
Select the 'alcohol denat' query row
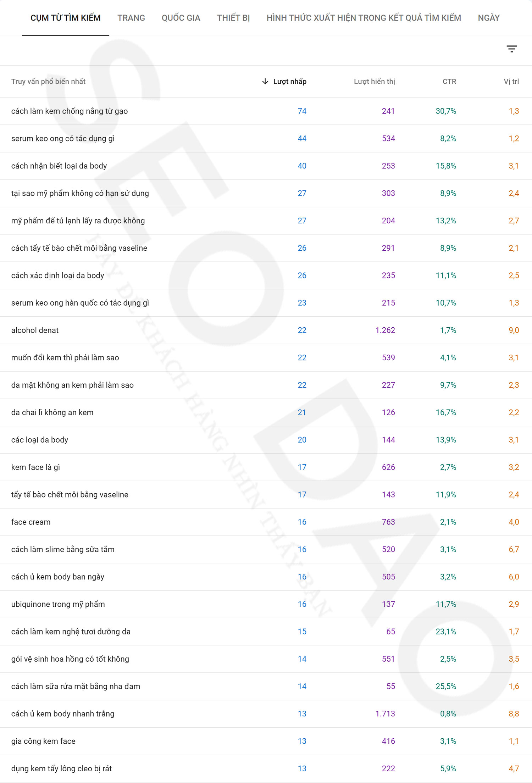[x=35, y=331]
